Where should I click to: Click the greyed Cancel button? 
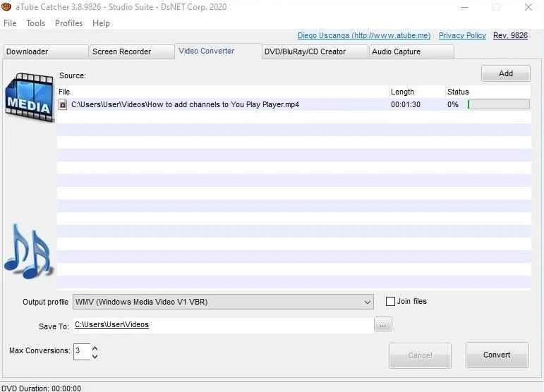tap(420, 355)
